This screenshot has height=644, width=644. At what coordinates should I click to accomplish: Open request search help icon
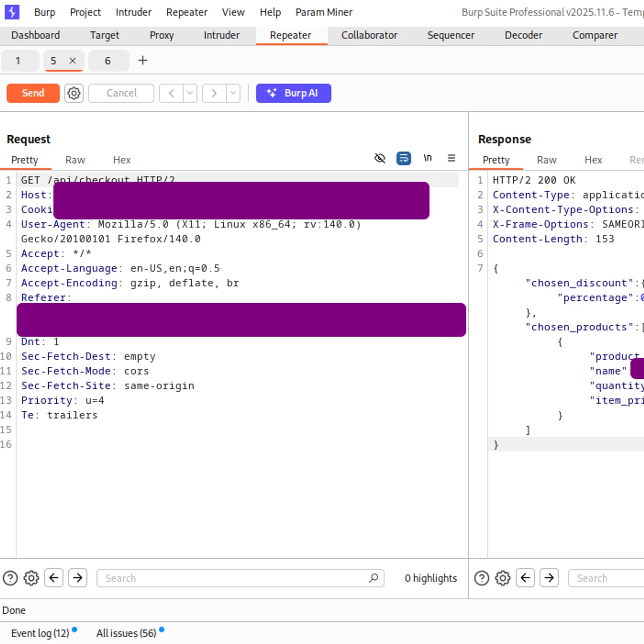click(x=10, y=578)
